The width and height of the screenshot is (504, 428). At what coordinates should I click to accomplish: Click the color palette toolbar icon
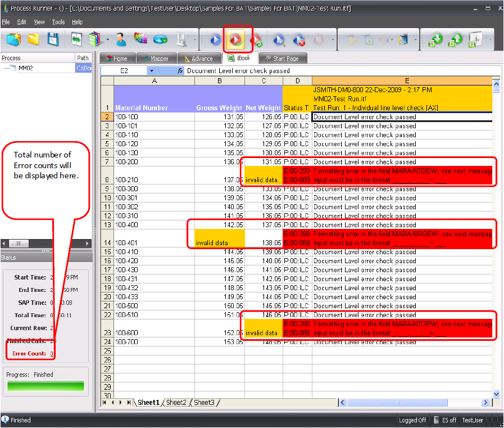140,39
